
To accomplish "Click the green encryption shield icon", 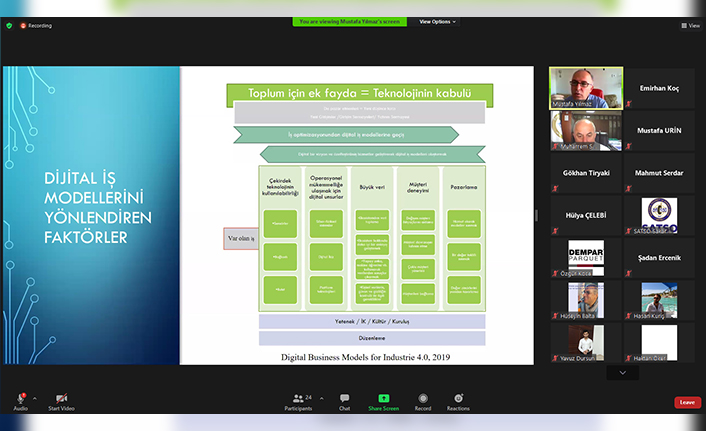I will [x=9, y=26].
